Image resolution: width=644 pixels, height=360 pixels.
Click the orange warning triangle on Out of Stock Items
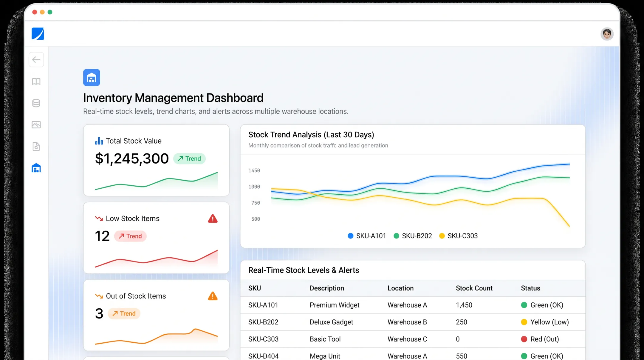[x=213, y=296]
